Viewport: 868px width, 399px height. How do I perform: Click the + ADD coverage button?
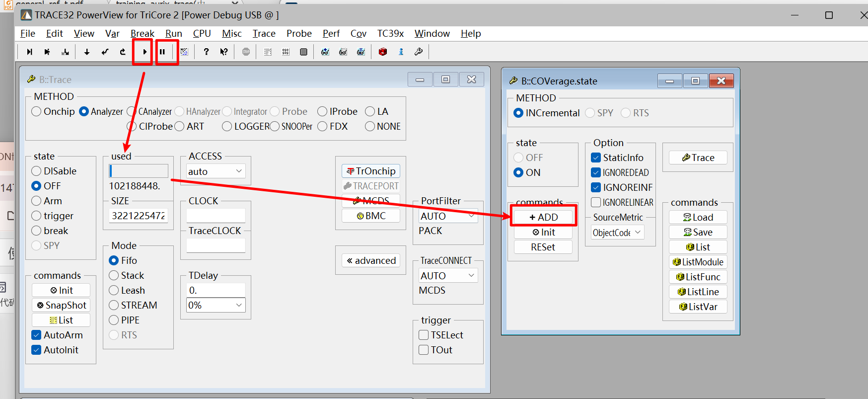click(543, 217)
